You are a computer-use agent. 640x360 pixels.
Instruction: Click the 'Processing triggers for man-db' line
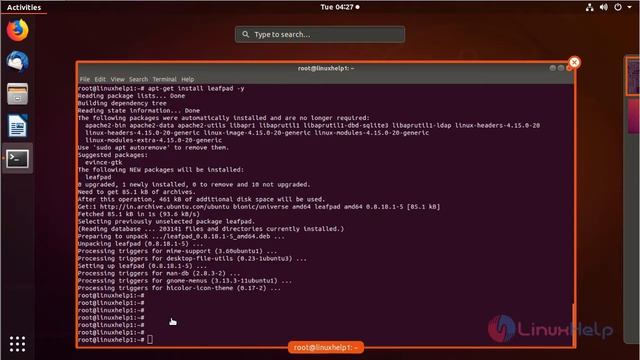click(x=159, y=273)
